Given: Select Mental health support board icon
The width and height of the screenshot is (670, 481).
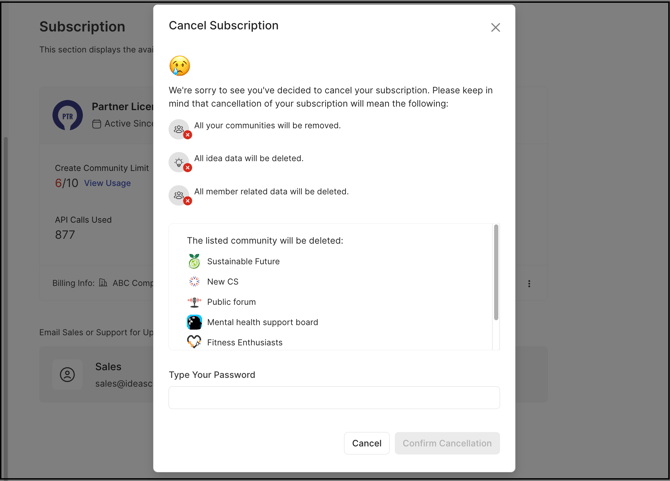Looking at the screenshot, I should tap(194, 322).
